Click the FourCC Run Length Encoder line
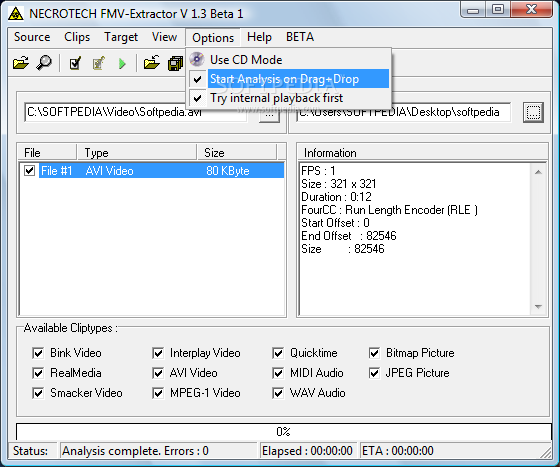The image size is (560, 467). pyautogui.click(x=389, y=210)
